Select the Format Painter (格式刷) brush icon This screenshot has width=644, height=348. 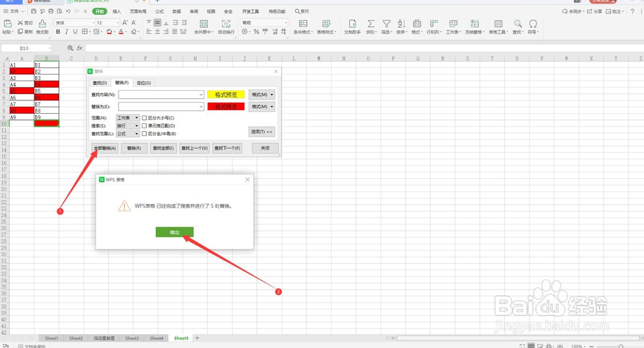coord(43,23)
